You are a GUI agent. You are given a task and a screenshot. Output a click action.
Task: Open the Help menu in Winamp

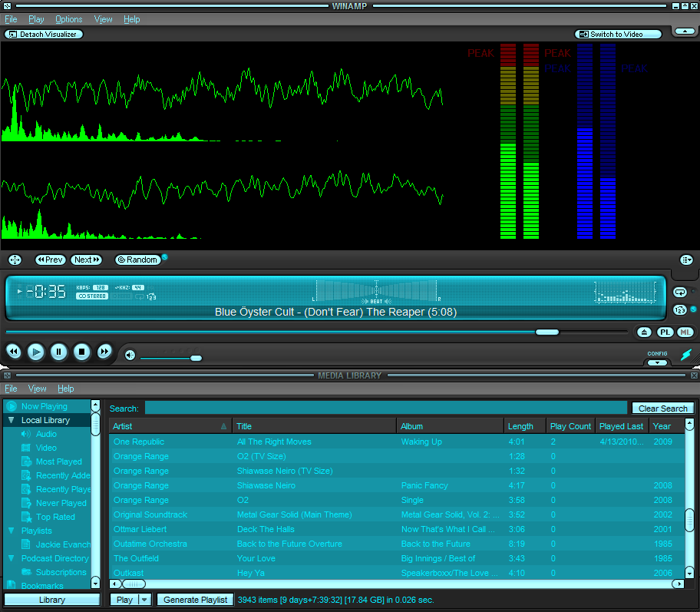tap(132, 19)
